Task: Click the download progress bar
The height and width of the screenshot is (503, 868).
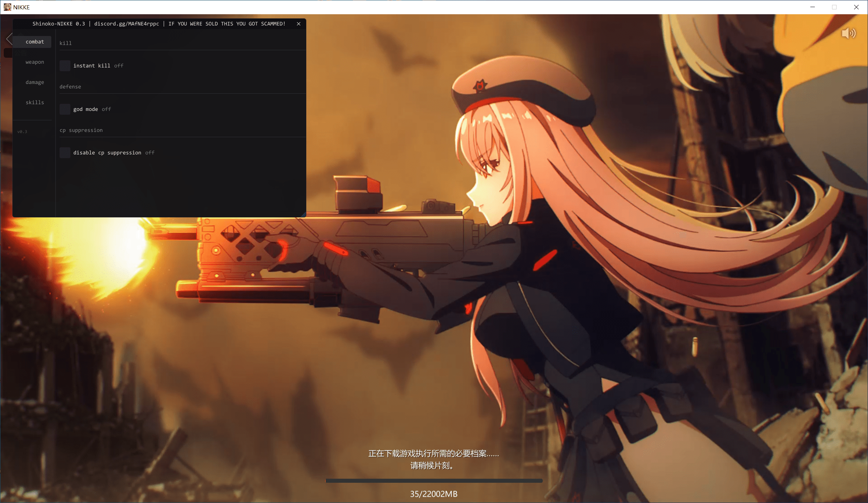Action: [434, 481]
